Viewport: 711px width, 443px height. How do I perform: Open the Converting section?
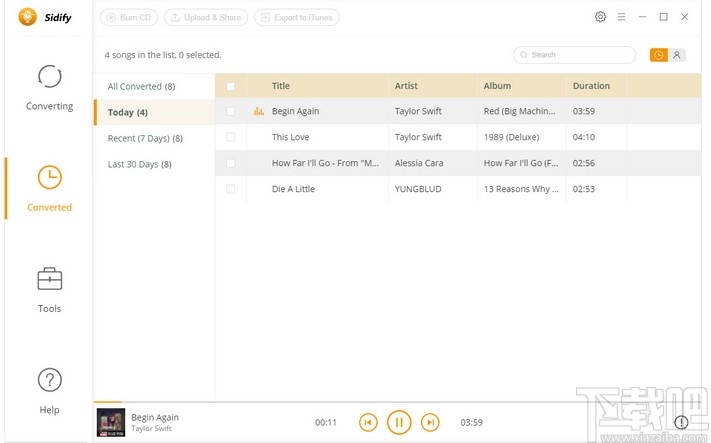click(49, 88)
